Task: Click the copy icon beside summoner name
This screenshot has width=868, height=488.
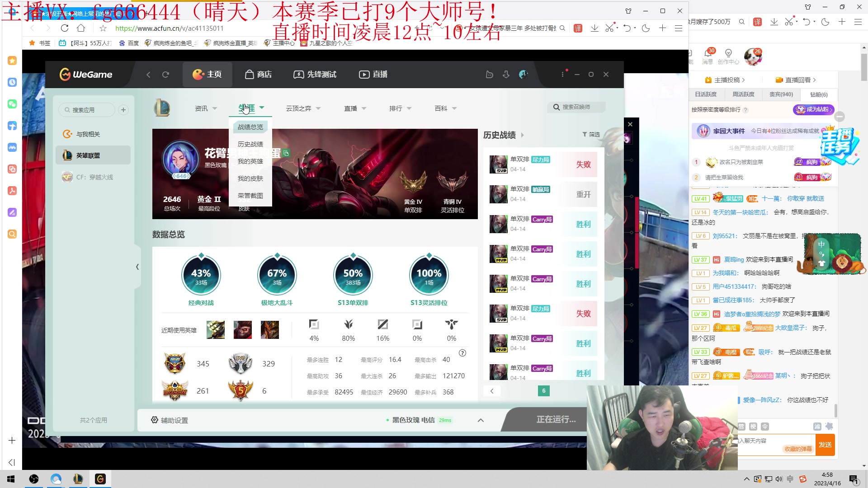Action: 286,154
